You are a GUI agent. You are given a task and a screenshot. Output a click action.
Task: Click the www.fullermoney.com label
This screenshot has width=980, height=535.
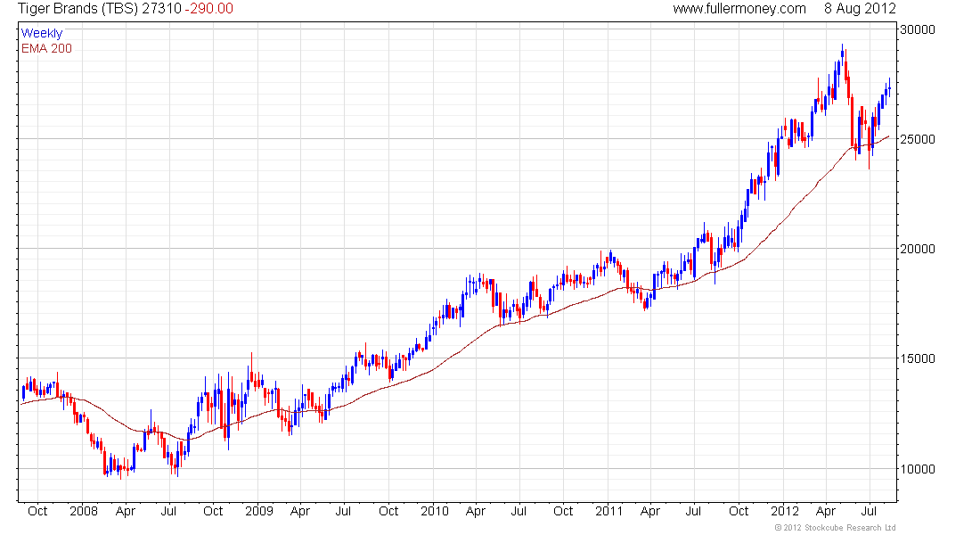(739, 9)
